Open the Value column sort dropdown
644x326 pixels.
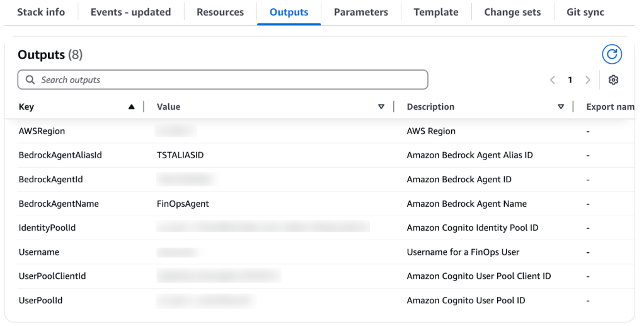[x=381, y=107]
